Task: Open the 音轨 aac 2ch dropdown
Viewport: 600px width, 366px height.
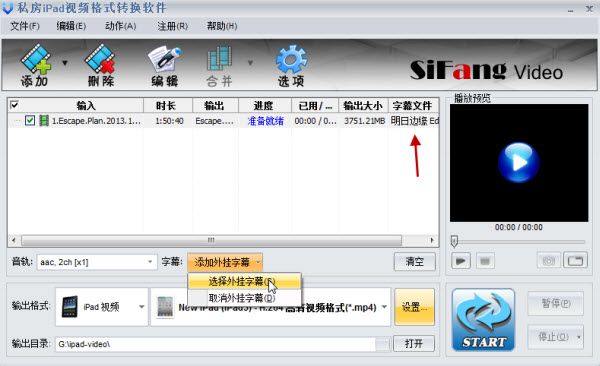Action: click(97, 262)
